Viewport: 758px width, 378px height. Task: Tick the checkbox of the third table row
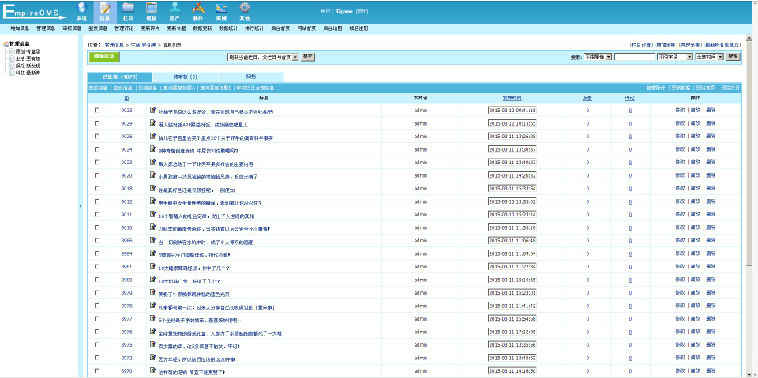pos(97,136)
